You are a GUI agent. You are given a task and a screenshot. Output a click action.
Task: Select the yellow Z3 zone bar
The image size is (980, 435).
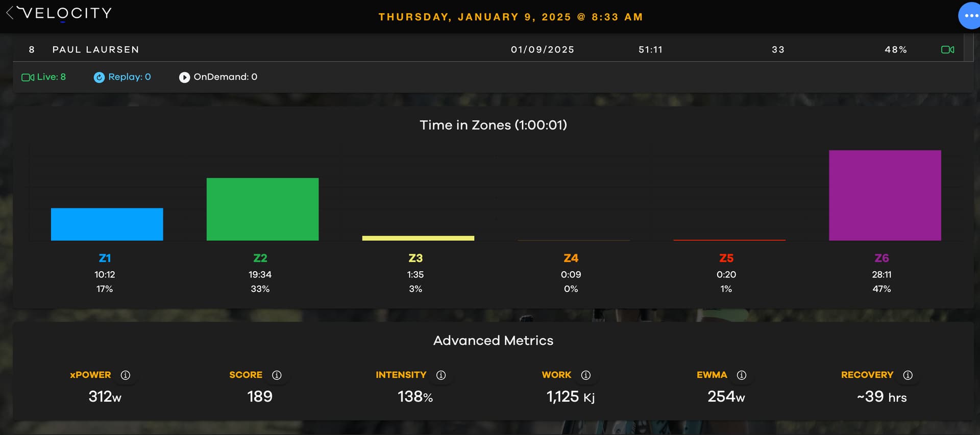(418, 238)
